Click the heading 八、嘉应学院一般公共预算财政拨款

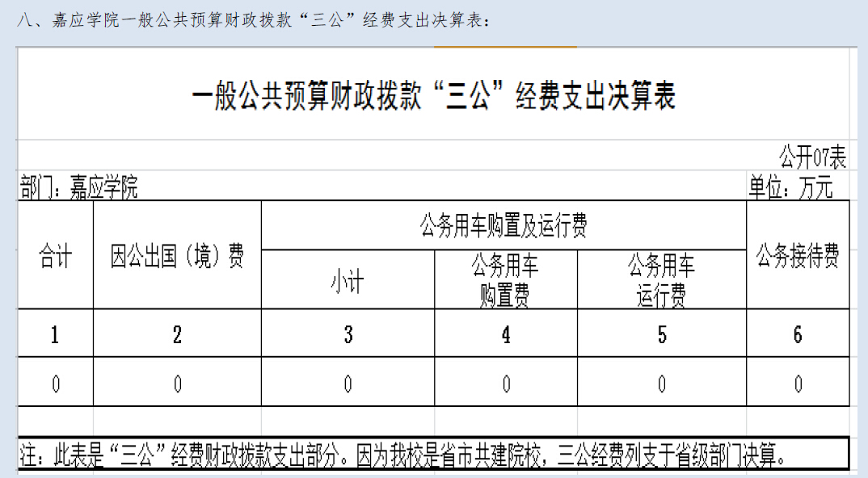pos(253,20)
